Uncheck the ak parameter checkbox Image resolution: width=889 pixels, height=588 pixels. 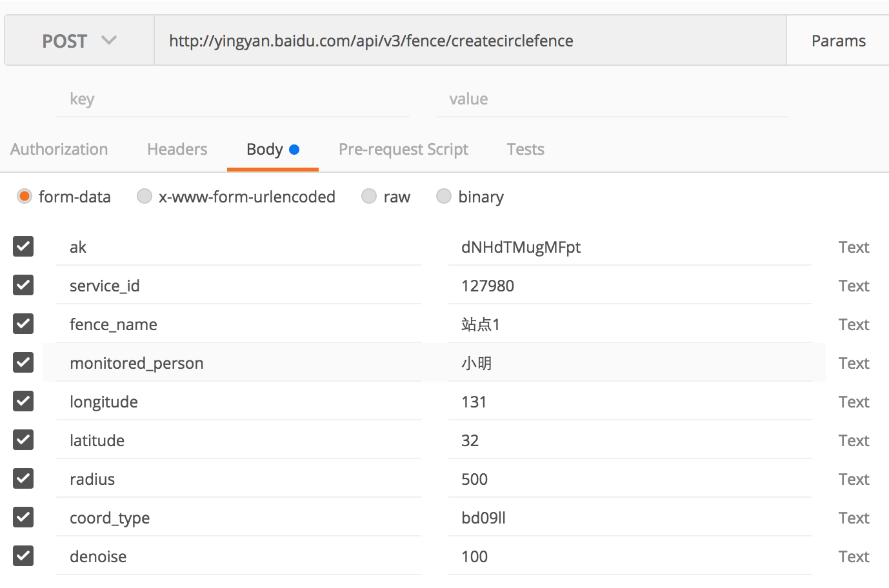click(23, 246)
